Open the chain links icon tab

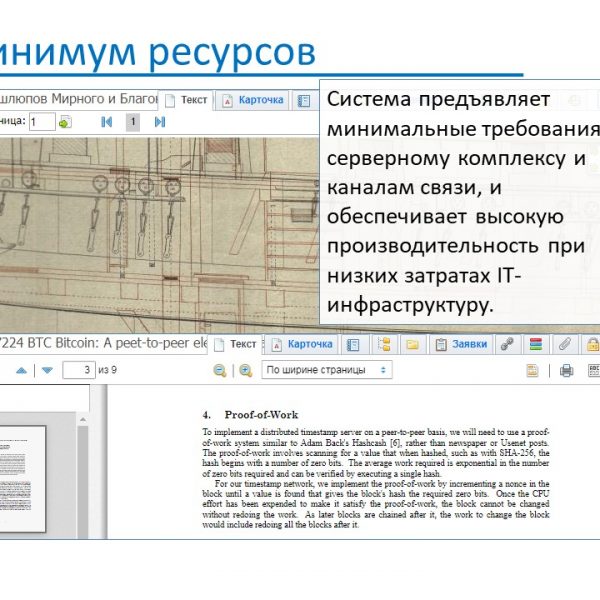point(508,345)
